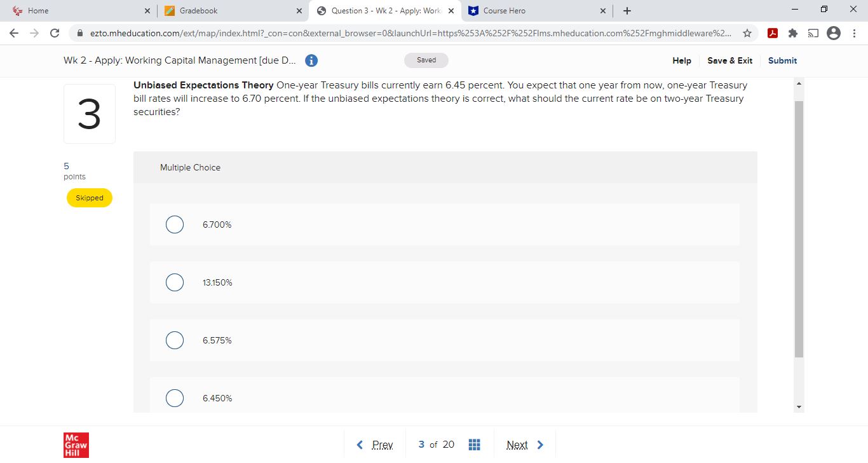The image size is (868, 463).
Task: Click the Saved status pill
Action: [426, 60]
